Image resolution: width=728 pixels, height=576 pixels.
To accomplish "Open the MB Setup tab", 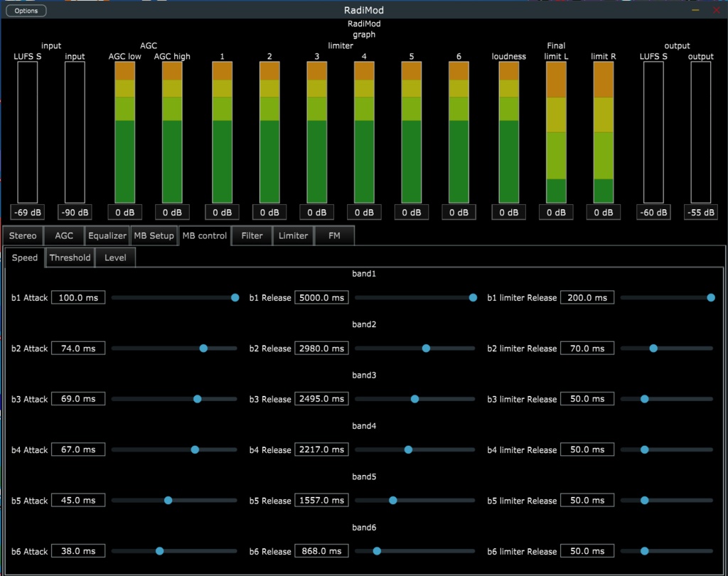I will click(154, 235).
